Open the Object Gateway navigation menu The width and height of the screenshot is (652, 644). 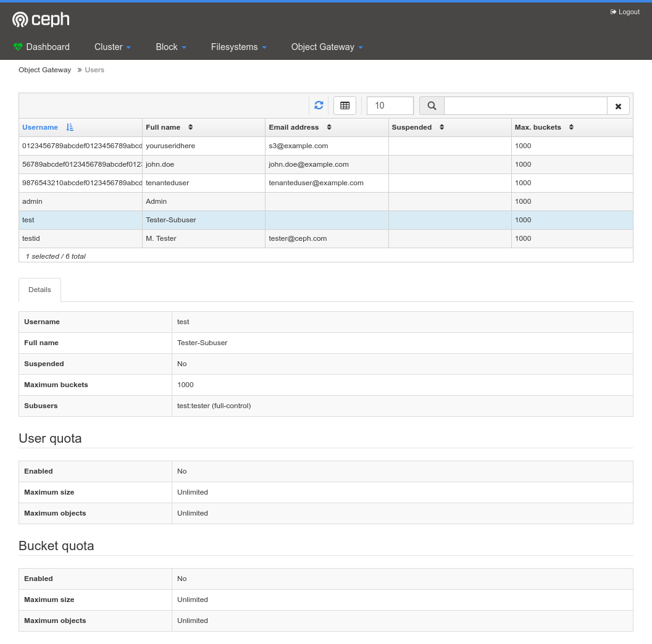point(326,47)
